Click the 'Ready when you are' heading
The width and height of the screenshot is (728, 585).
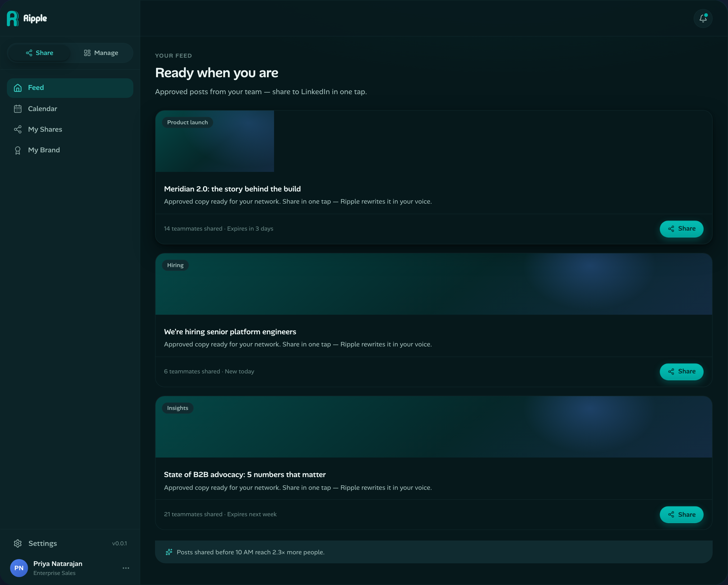(x=216, y=73)
